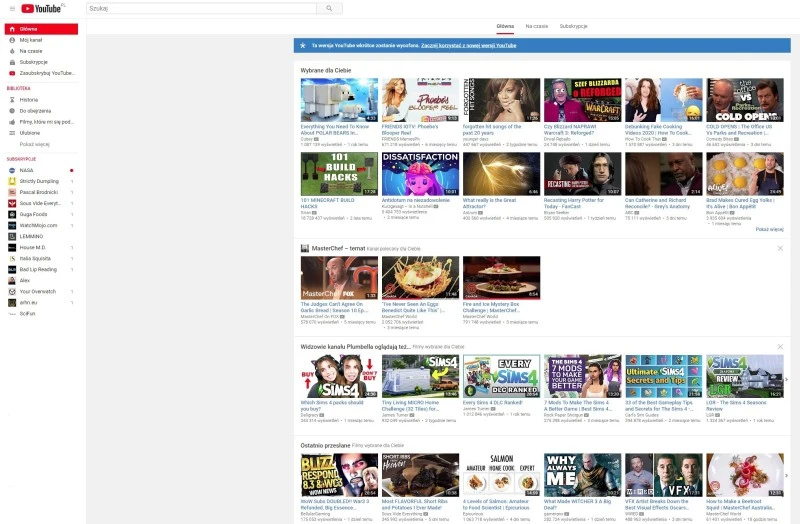This screenshot has height=524, width=800.
Task: Play Brad Makes Cured Egg Yolks thumbnail
Action: [x=745, y=174]
